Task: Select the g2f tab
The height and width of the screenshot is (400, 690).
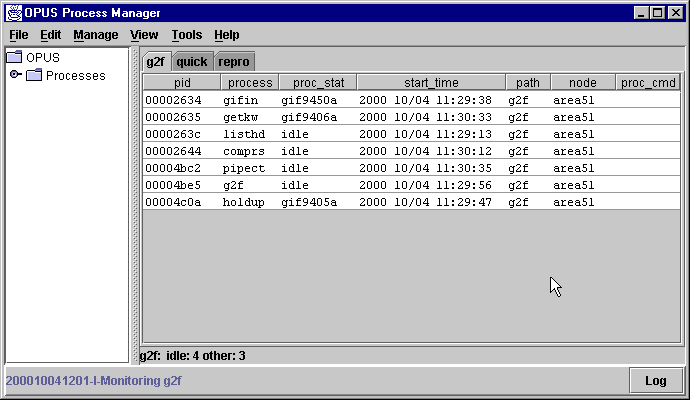Action: point(155,62)
